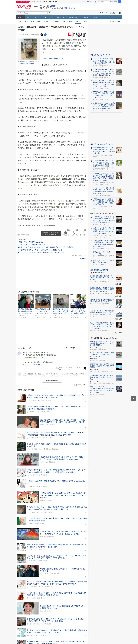Open the ランキング navigation tab

[x=86, y=17]
